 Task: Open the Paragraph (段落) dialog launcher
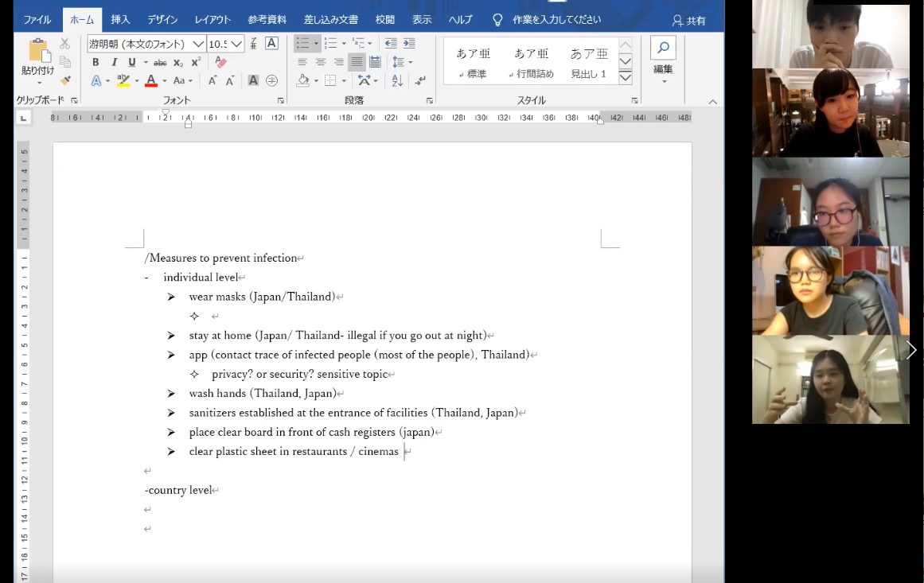[x=430, y=101]
